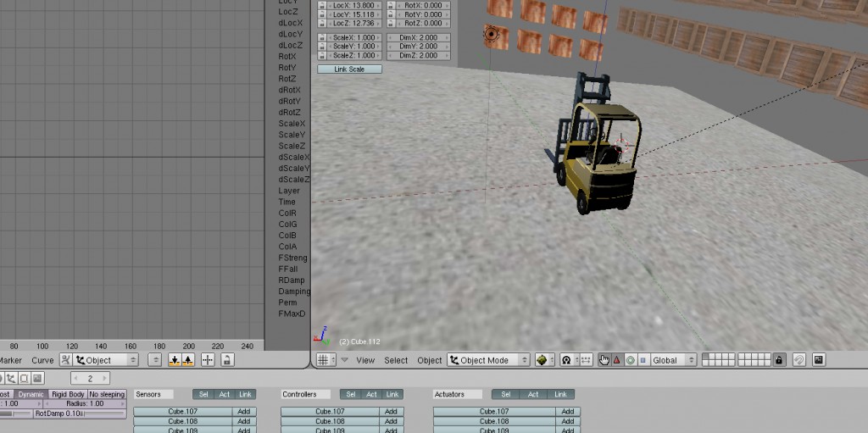Open the pivot point selector icon
Image resolution: width=868 pixels, height=433 pixels.
569,360
